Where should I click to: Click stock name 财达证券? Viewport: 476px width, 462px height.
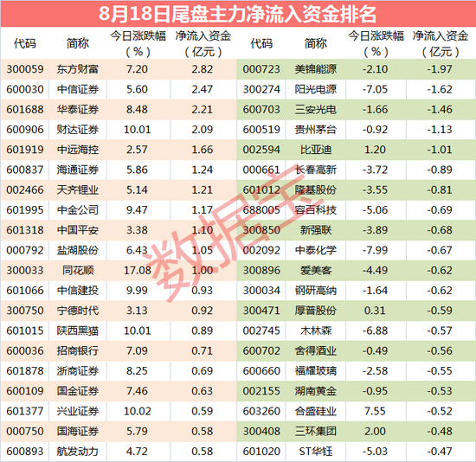coord(78,130)
